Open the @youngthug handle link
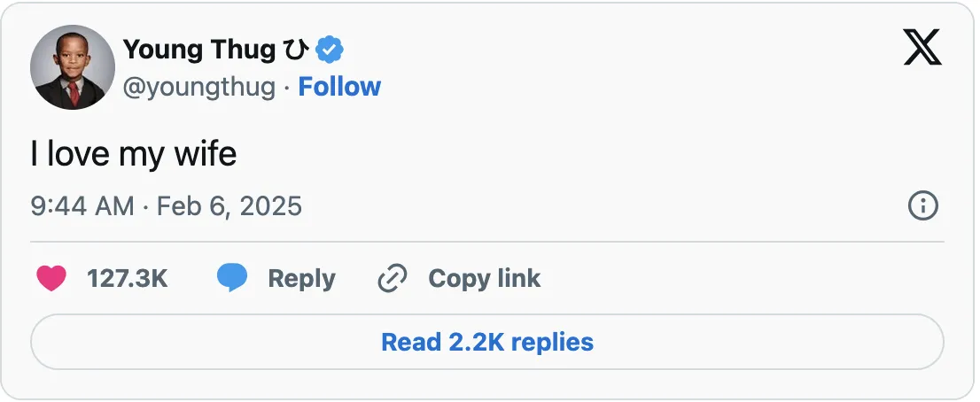This screenshot has width=980, height=402. tap(198, 87)
